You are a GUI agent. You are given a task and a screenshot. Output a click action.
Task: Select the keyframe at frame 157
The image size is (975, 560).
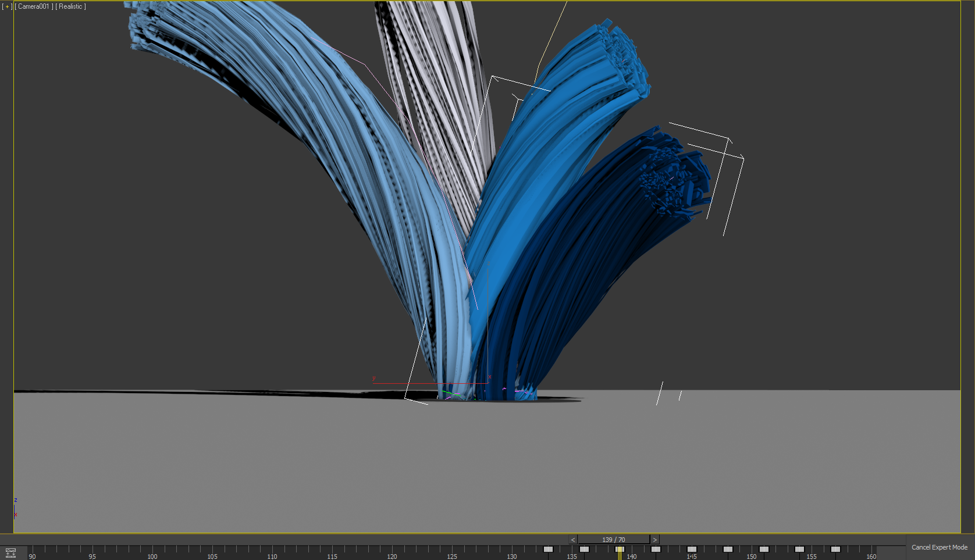click(x=835, y=549)
